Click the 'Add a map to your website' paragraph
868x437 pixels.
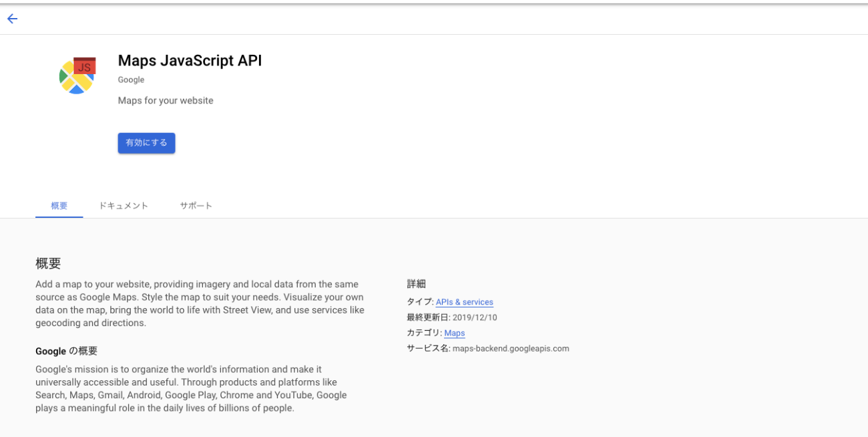click(x=200, y=303)
